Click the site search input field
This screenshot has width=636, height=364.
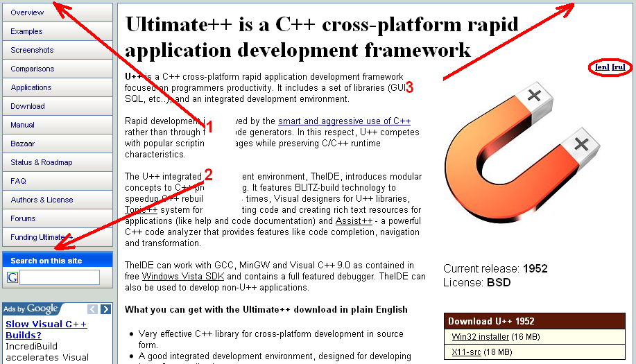60,277
